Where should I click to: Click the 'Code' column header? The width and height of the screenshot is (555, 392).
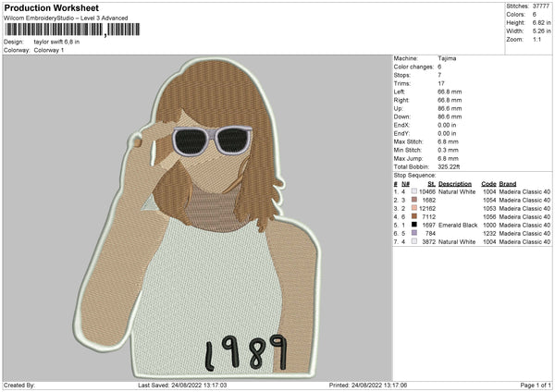(488, 184)
